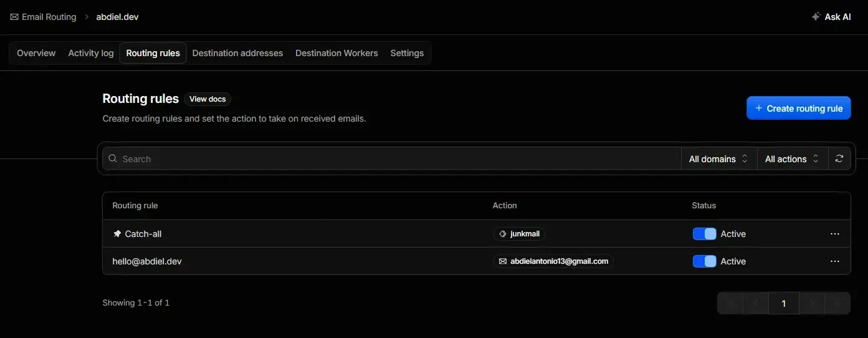
Task: Open the Catch-all row more options menu
Action: (835, 234)
